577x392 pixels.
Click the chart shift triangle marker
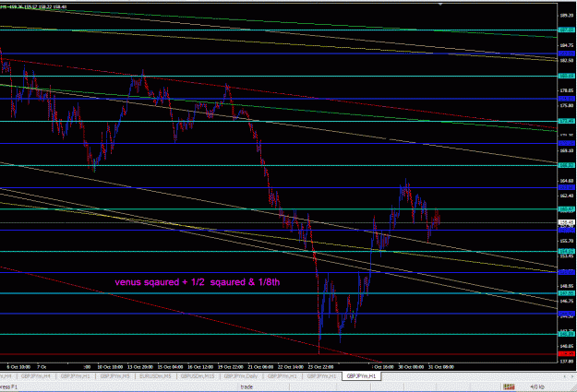tap(440, 4)
